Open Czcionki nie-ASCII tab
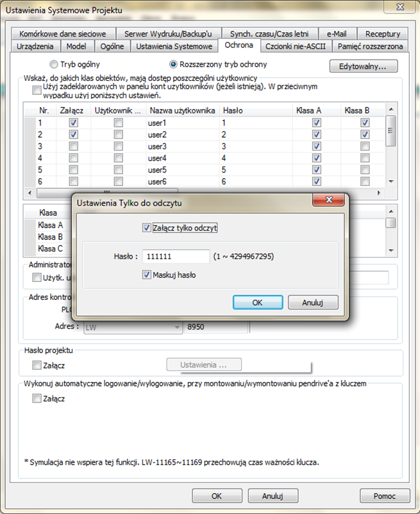The width and height of the screenshot is (420, 514). tap(296, 46)
